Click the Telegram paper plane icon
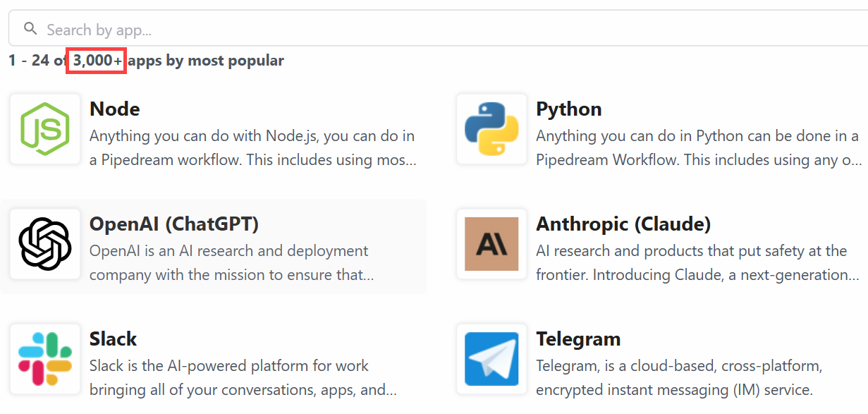The image size is (868, 414). pyautogui.click(x=491, y=359)
